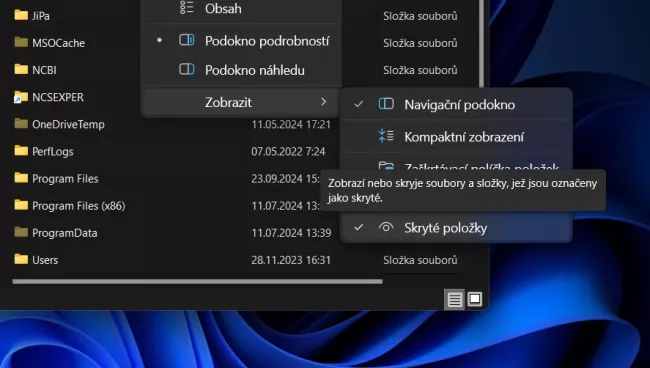Switch to large thumbnails view icon

pyautogui.click(x=475, y=299)
